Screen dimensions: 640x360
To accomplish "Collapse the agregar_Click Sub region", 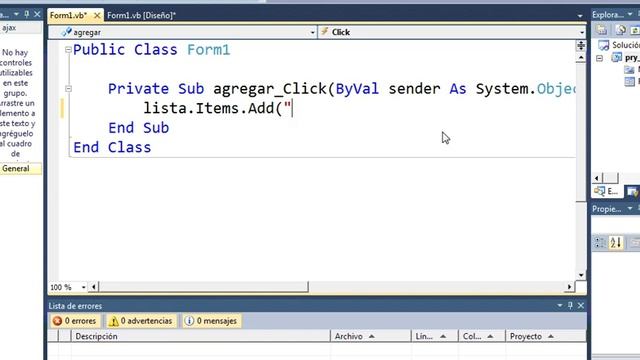I will pyautogui.click(x=68, y=89).
